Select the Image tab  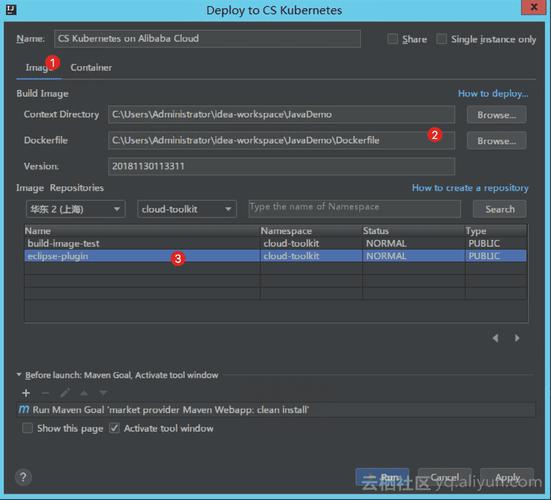click(x=39, y=67)
